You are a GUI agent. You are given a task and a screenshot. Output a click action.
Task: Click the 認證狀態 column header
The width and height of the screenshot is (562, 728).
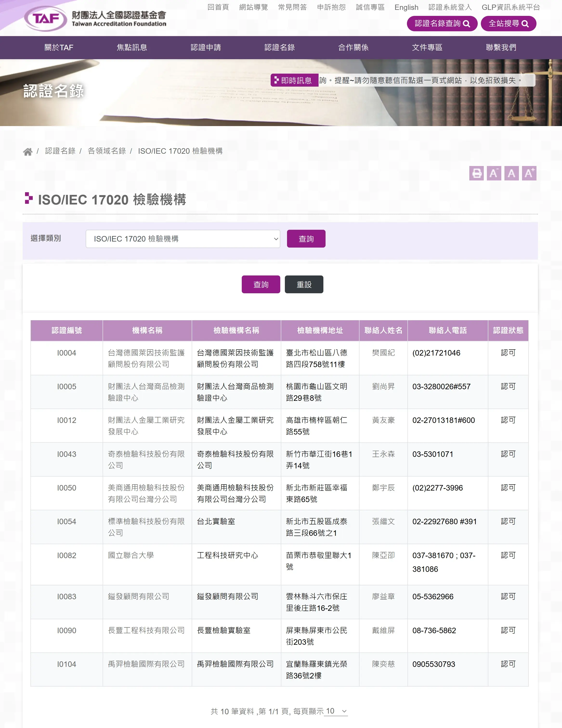click(x=508, y=330)
